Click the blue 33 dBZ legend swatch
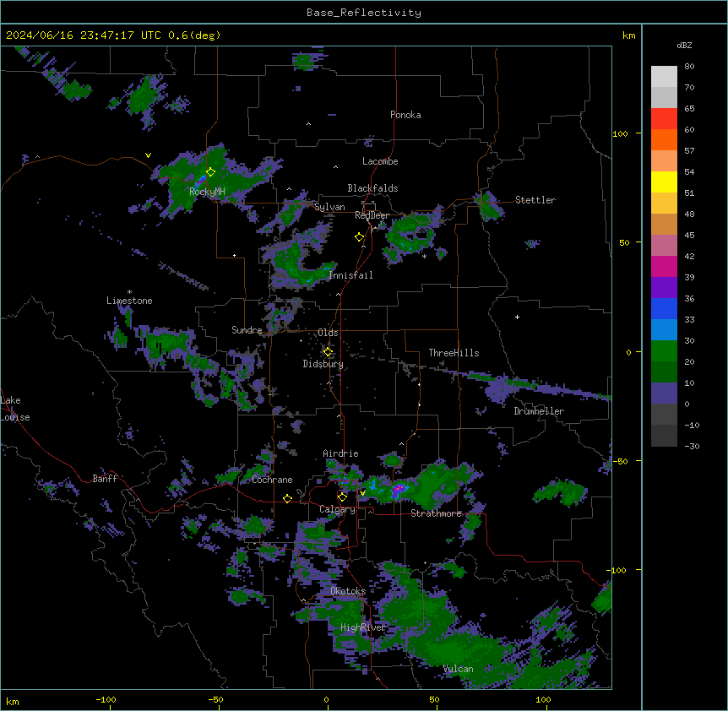Viewport: 728px width, 711px height. coord(664,308)
